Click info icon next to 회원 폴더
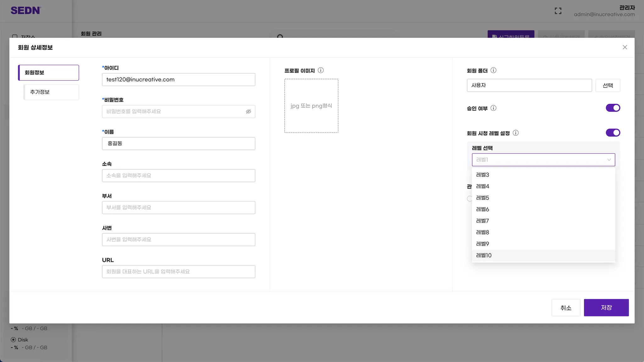The width and height of the screenshot is (644, 362). (493, 70)
